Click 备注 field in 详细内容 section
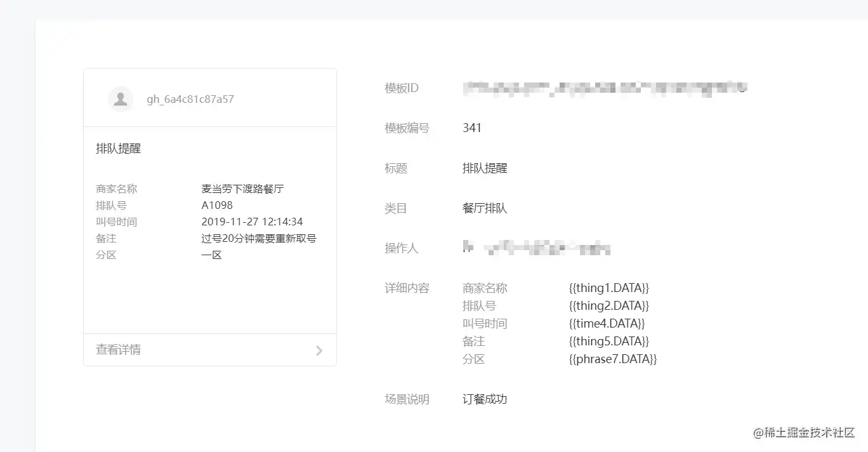This screenshot has width=868, height=452. tap(473, 342)
